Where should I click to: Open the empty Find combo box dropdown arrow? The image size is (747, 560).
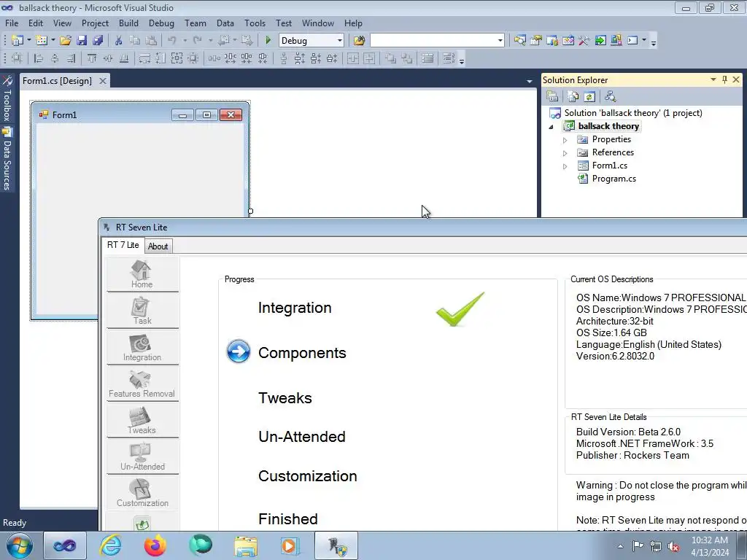click(500, 41)
